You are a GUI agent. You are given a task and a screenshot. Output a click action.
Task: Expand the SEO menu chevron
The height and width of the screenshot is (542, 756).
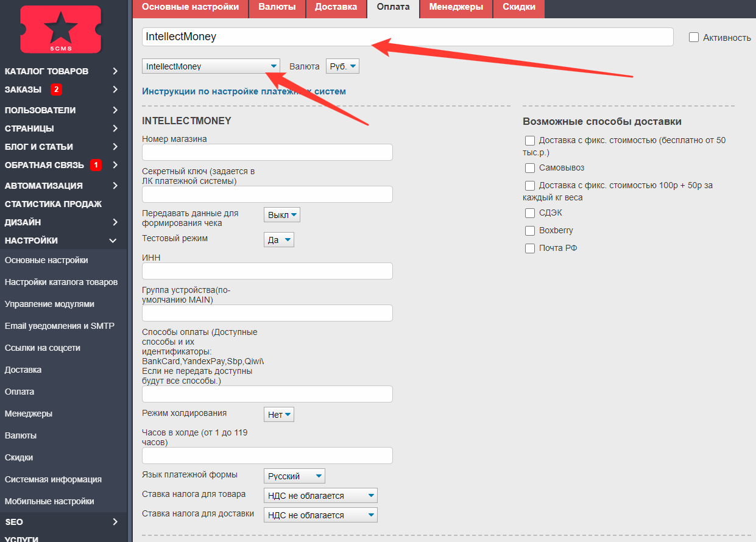[x=115, y=522]
